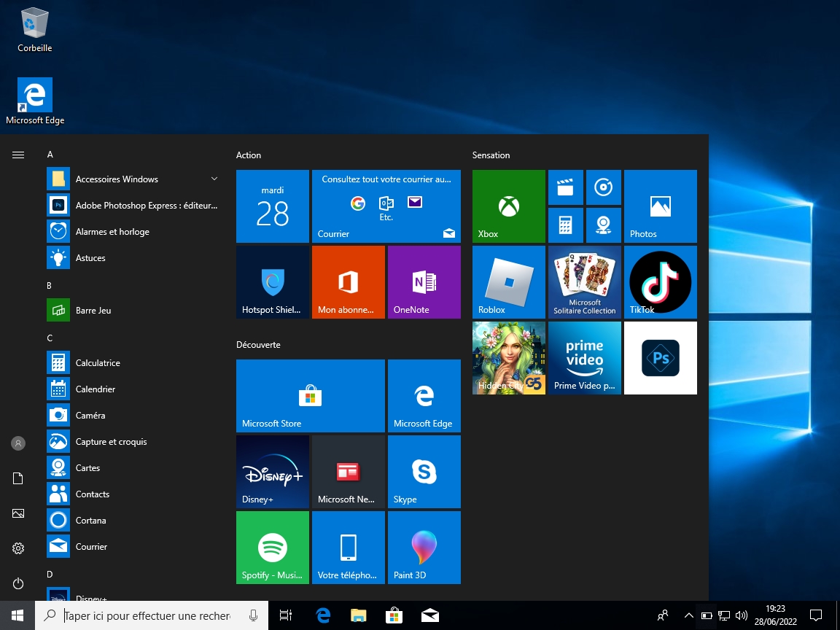Open Settings gear in Start sidebar

pos(18,548)
